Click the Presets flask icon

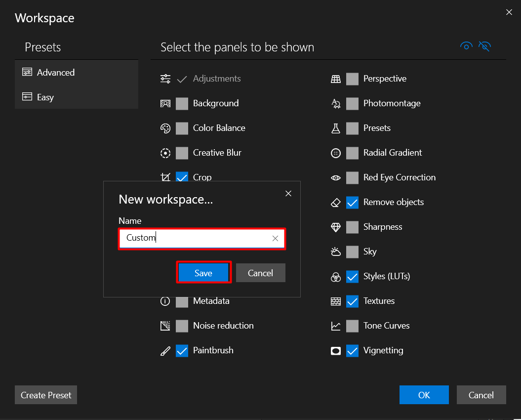coord(336,128)
